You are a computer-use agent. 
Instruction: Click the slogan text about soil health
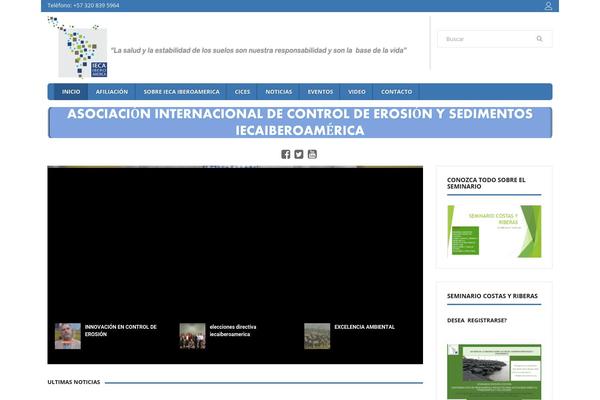coord(259,51)
